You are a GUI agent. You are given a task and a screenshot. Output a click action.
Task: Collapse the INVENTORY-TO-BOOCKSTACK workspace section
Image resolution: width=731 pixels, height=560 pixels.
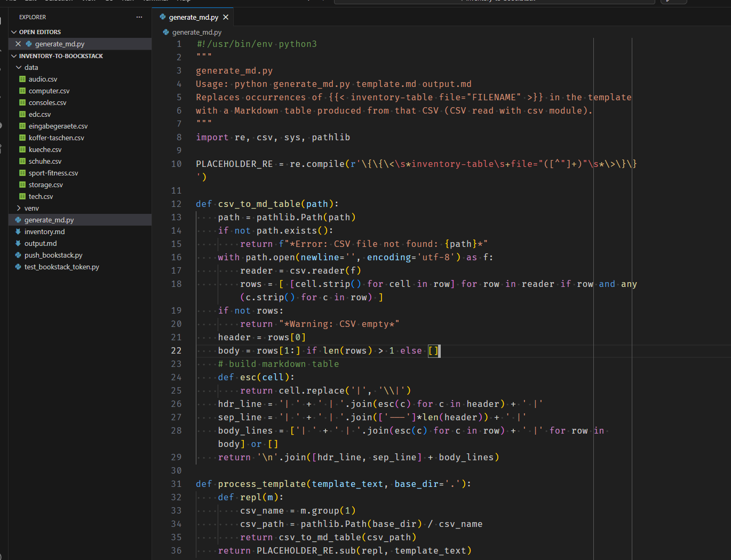coord(14,56)
